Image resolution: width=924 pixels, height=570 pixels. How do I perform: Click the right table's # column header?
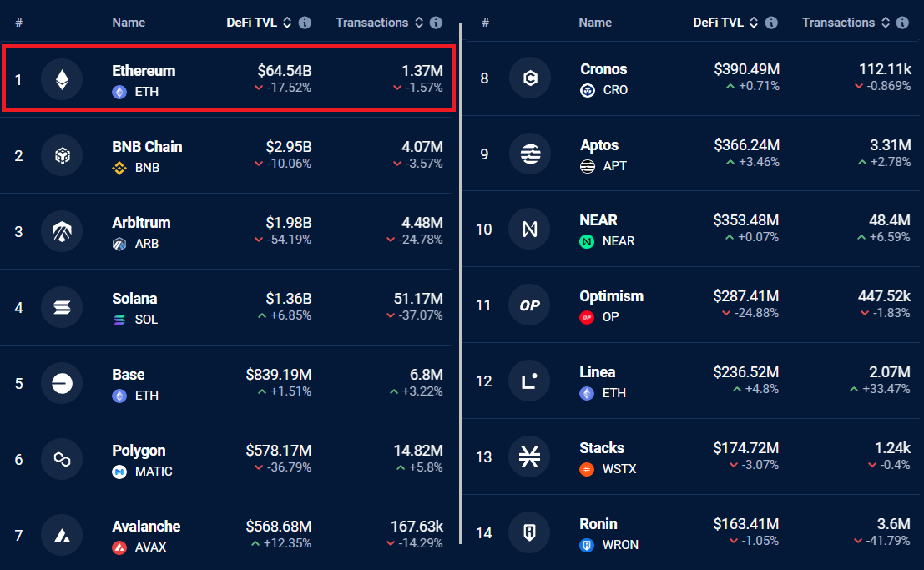485,23
